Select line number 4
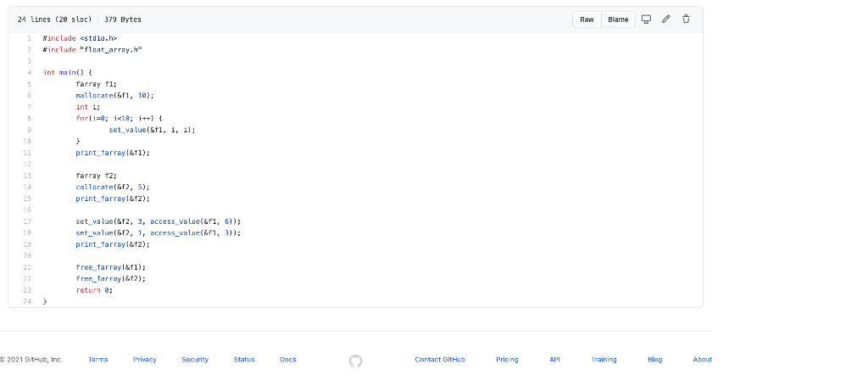The image size is (868, 375). pyautogui.click(x=29, y=73)
